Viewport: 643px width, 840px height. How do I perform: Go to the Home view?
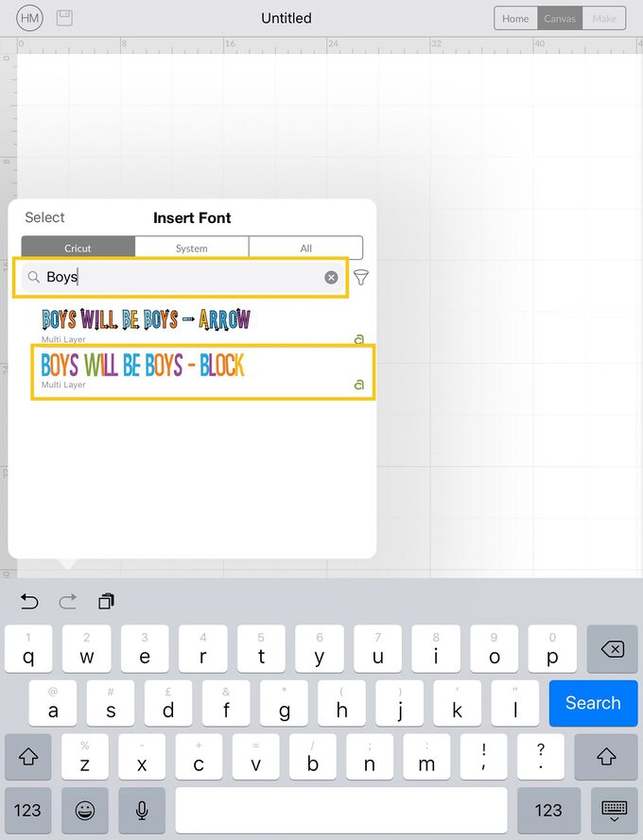tap(515, 18)
